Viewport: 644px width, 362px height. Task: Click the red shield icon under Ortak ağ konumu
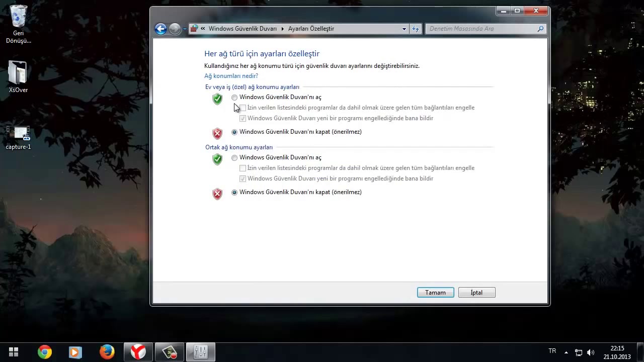coord(217,194)
